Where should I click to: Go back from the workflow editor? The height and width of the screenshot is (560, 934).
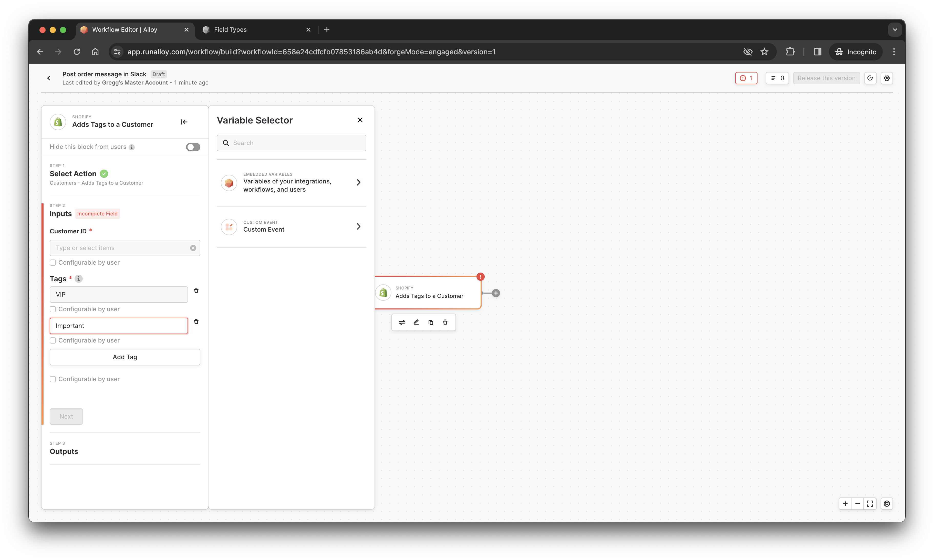click(x=49, y=78)
